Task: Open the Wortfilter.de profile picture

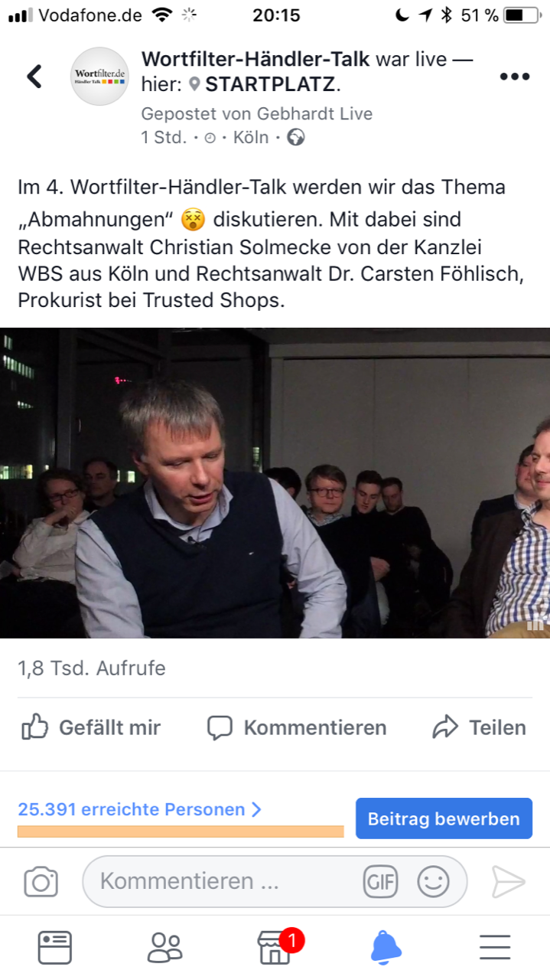Action: coord(99,76)
